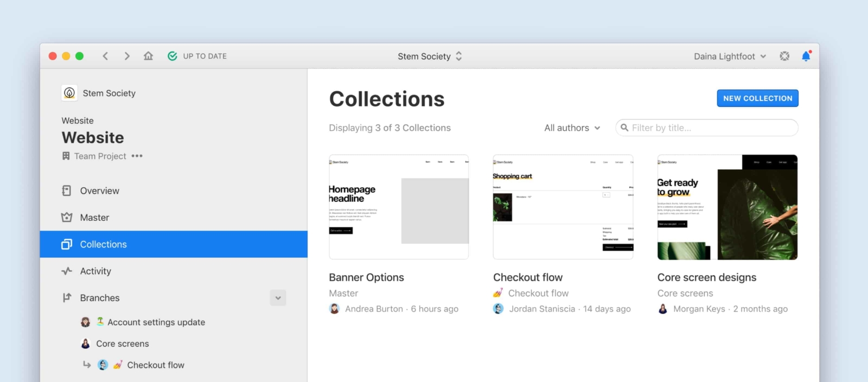Image resolution: width=868 pixels, height=382 pixels.
Task: Click the Core screen designs title
Action: 707,277
